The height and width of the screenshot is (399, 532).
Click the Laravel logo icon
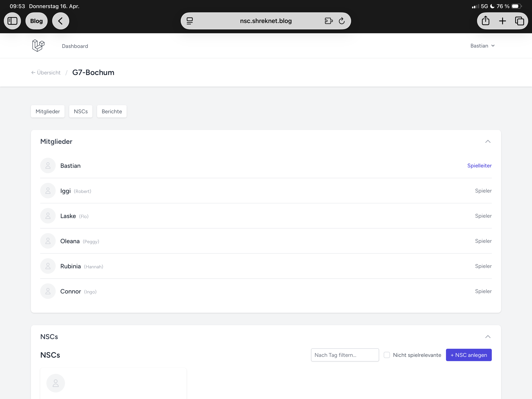click(38, 45)
